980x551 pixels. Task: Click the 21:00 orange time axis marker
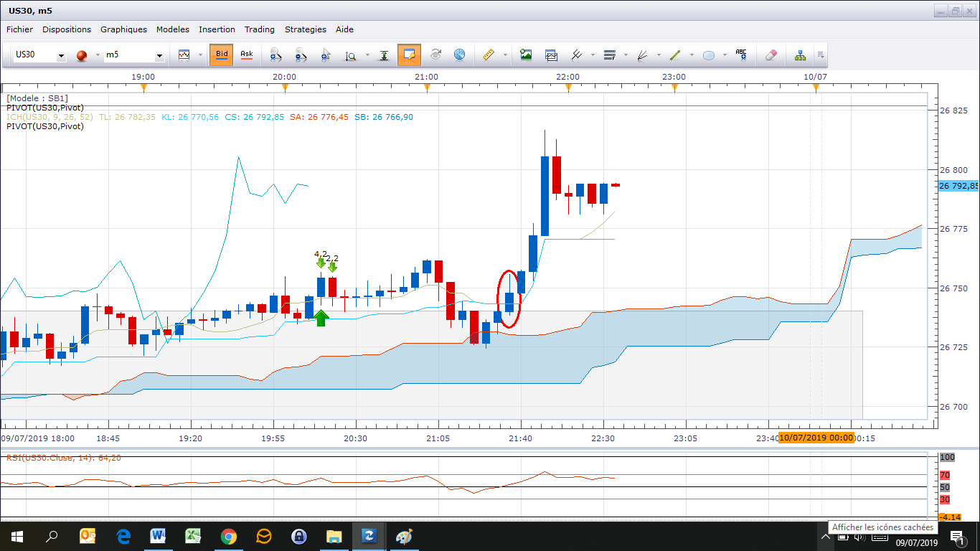tap(427, 88)
